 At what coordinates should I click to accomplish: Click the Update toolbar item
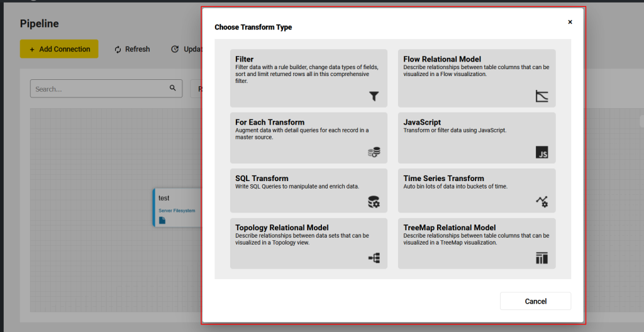[186, 49]
